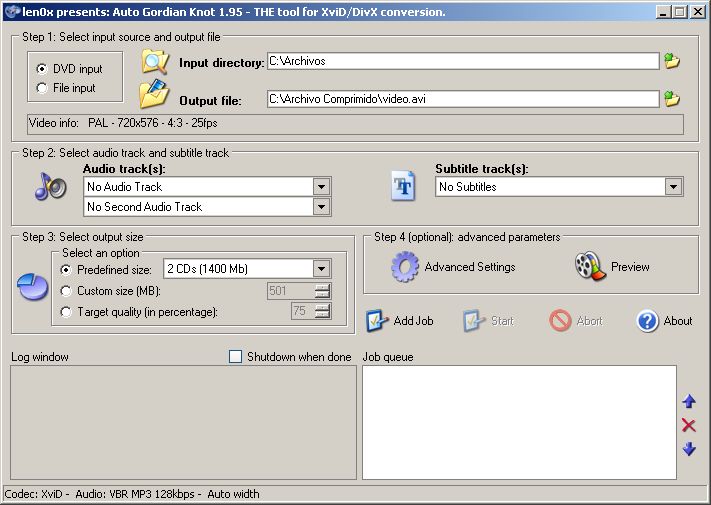Select the Predefined size option
The image size is (711, 505).
[x=66, y=270]
